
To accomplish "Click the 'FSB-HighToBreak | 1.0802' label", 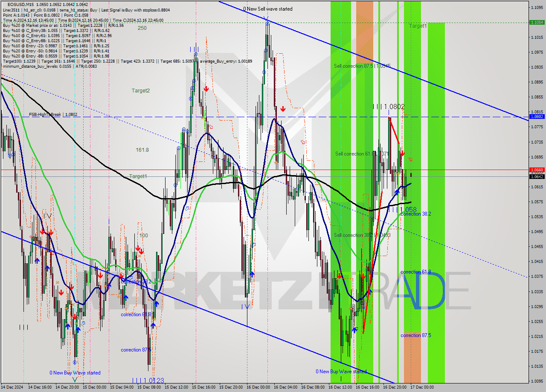I will [x=53, y=115].
